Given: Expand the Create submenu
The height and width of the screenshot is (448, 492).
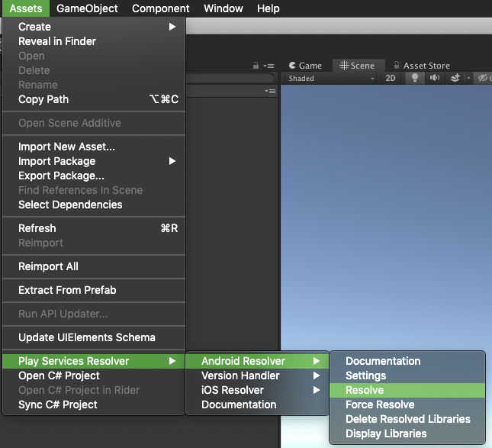Looking at the screenshot, I should (94, 27).
